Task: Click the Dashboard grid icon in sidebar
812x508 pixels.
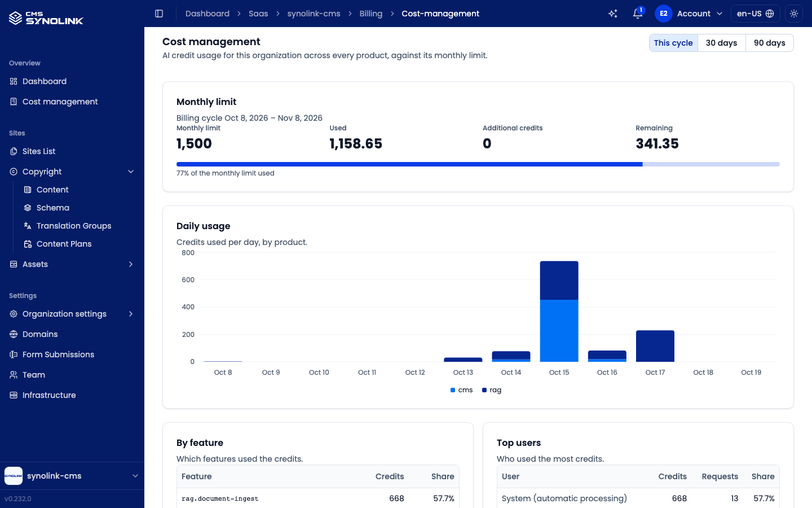Action: point(14,81)
